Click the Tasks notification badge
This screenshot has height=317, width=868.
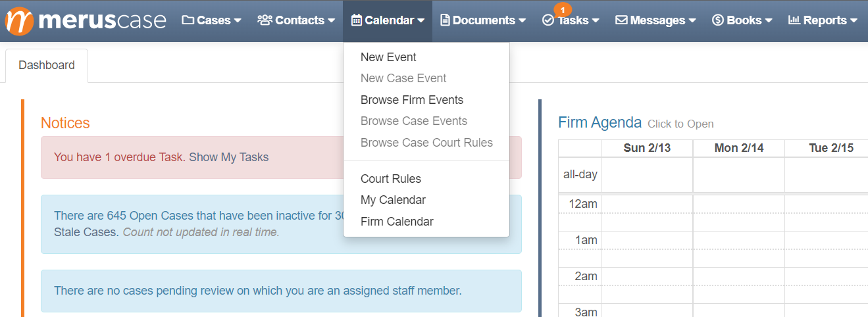[563, 10]
